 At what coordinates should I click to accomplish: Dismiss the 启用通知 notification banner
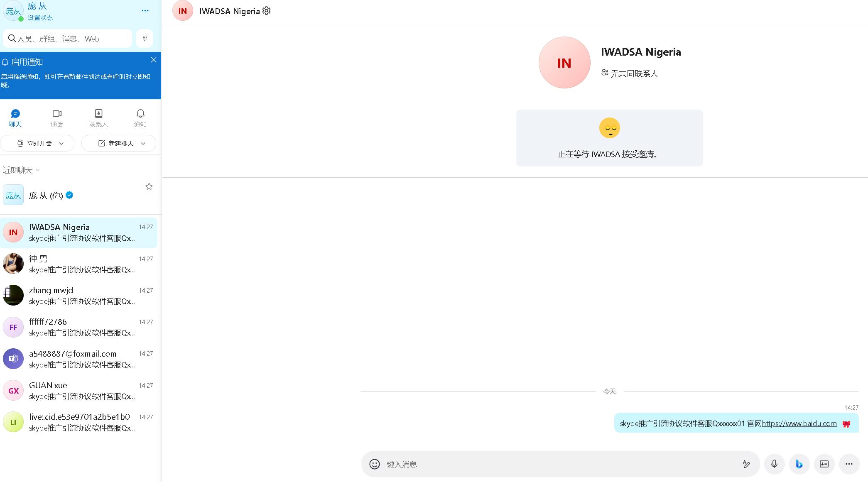point(154,60)
